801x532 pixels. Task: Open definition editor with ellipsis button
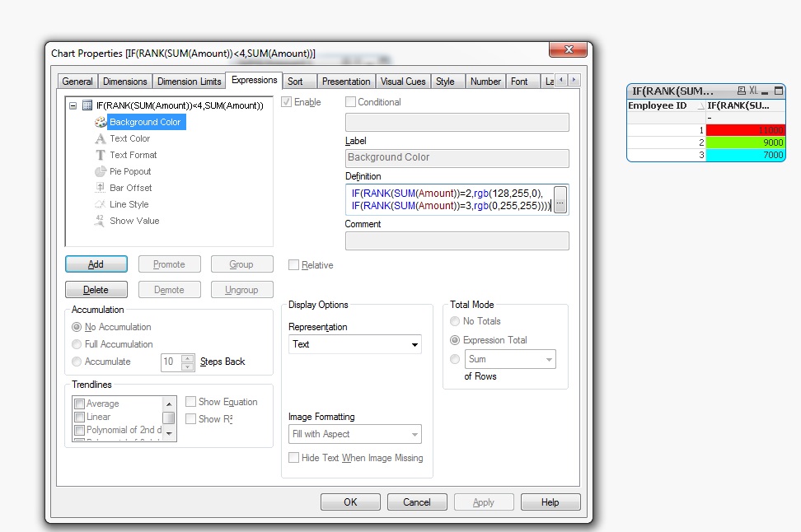click(560, 199)
